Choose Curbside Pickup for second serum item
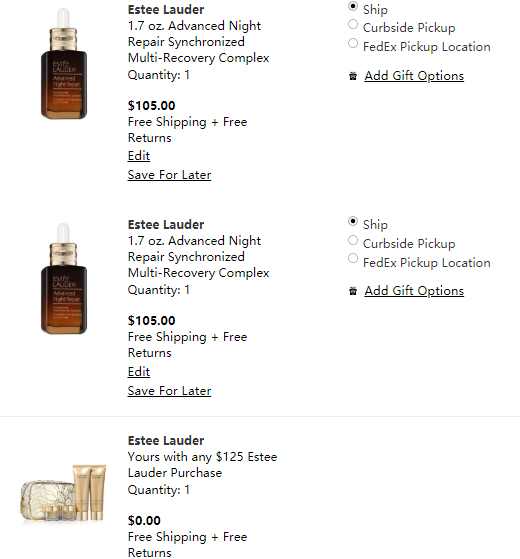 353,240
